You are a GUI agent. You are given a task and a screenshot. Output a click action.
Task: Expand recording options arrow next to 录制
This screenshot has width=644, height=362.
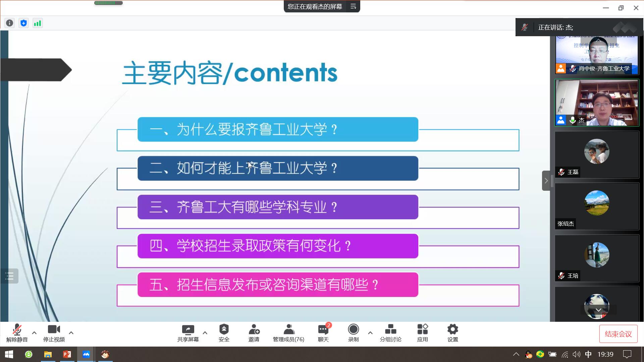370,333
